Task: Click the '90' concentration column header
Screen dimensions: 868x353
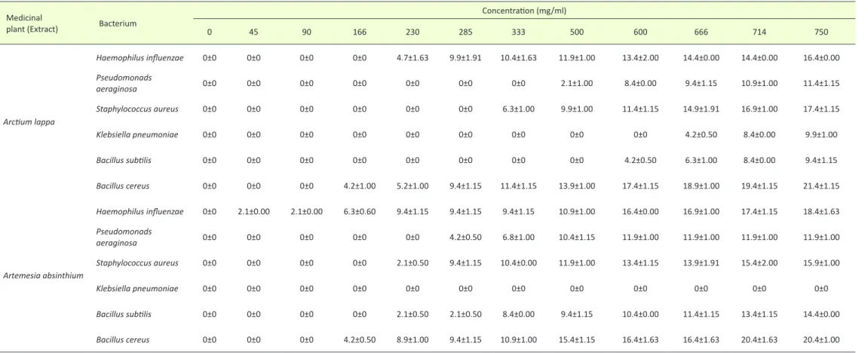Action: tap(307, 32)
